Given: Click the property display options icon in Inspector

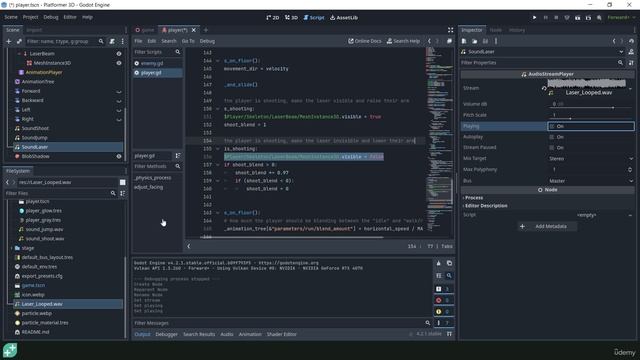Looking at the screenshot, I should tap(631, 63).
